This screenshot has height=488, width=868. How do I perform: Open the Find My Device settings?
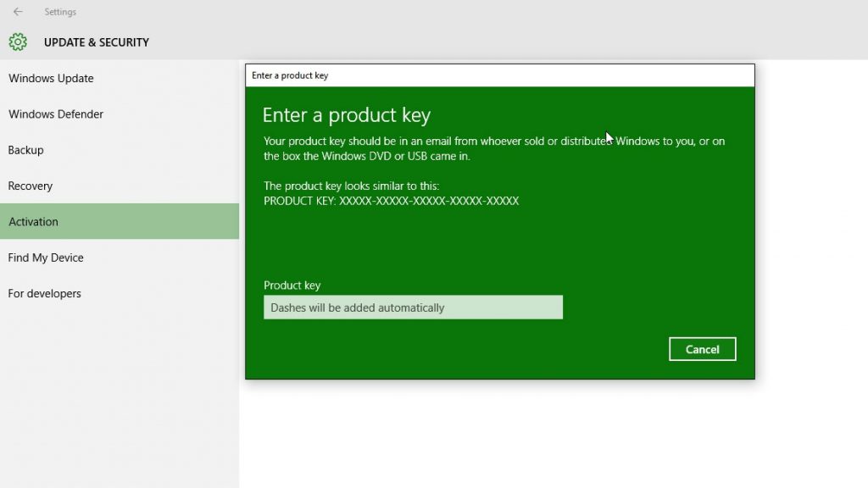[120, 258]
